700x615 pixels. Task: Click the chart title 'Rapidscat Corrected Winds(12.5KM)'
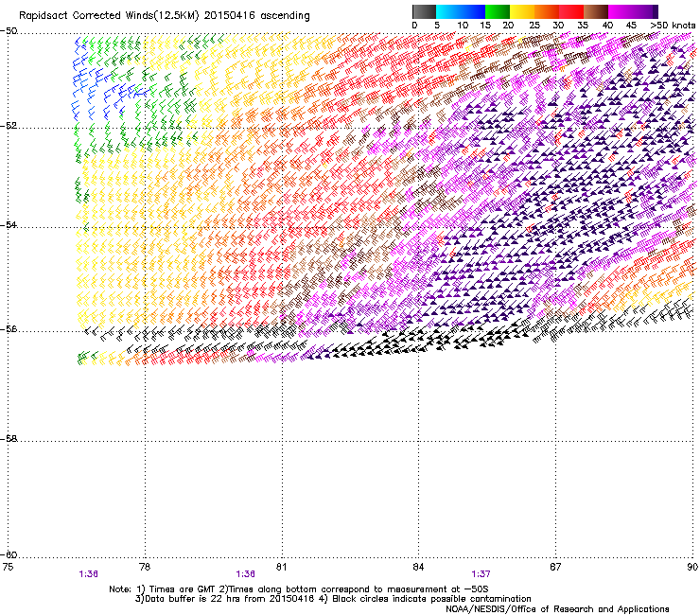point(110,16)
